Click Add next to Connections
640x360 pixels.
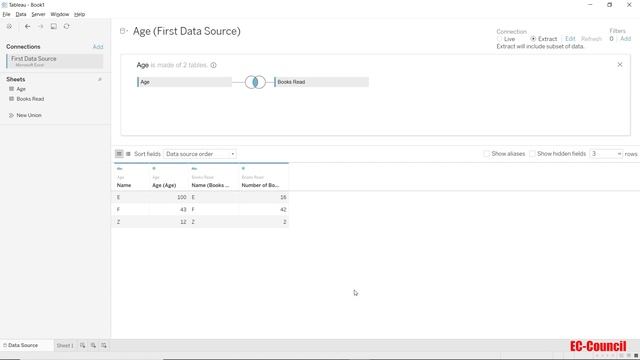click(98, 47)
